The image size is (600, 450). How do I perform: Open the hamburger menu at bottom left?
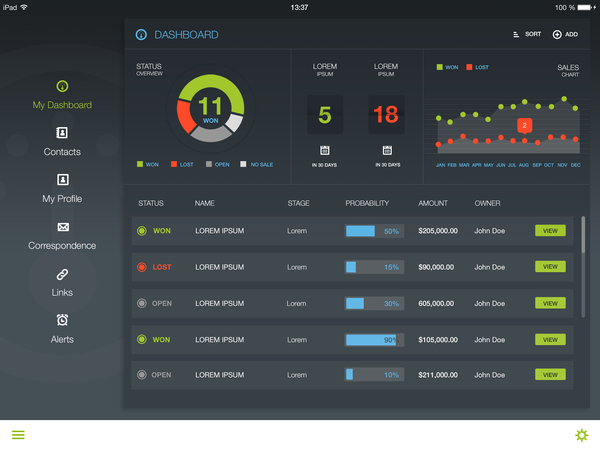coord(18,435)
